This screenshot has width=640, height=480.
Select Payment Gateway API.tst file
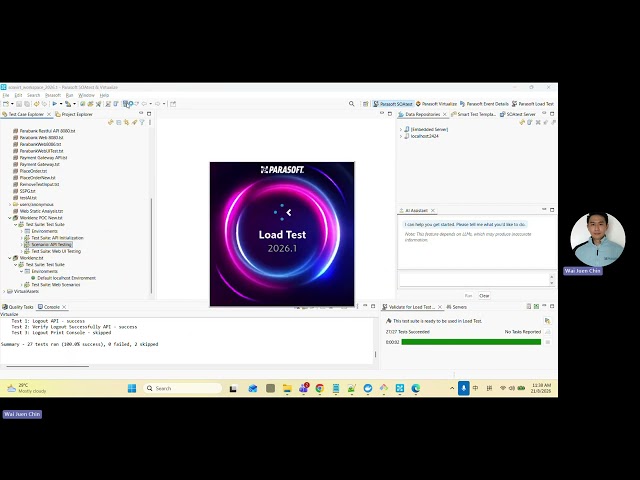pyautogui.click(x=40, y=158)
